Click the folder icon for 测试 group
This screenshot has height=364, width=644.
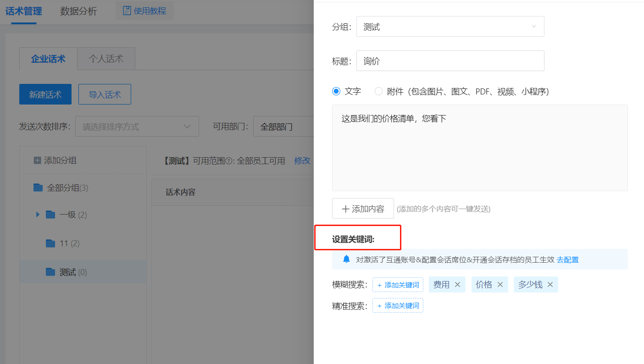click(x=50, y=272)
